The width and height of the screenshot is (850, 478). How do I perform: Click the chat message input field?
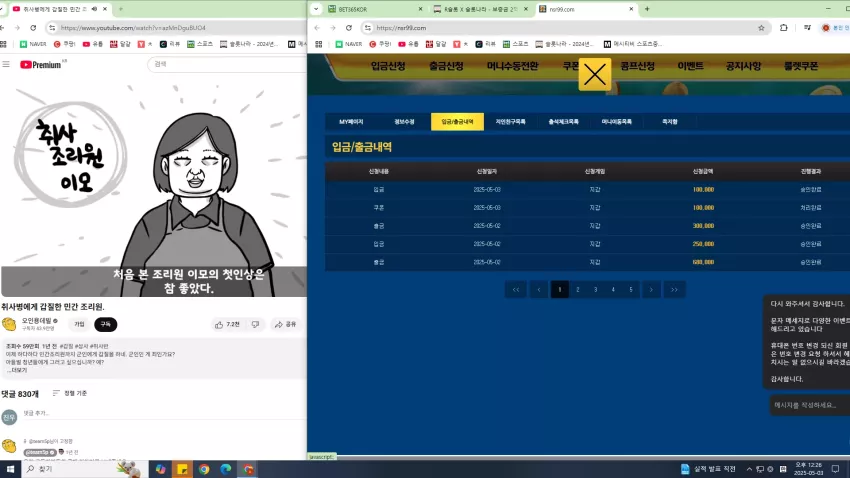click(809, 405)
